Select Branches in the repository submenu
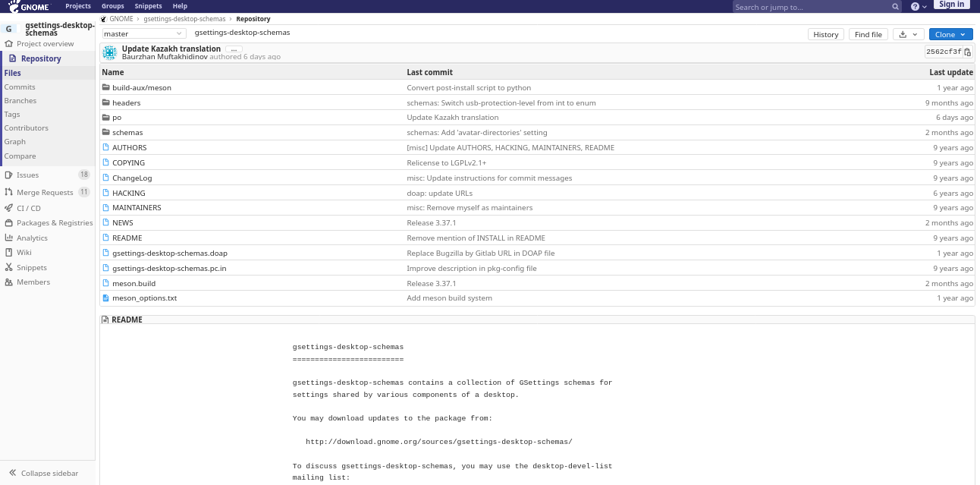The height and width of the screenshot is (485, 980). tap(20, 101)
